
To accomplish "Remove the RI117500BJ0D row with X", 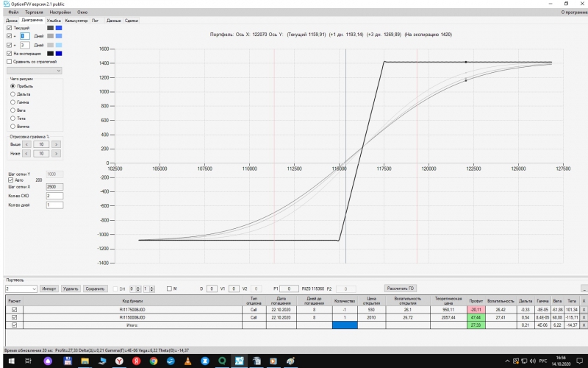I will (584, 310).
